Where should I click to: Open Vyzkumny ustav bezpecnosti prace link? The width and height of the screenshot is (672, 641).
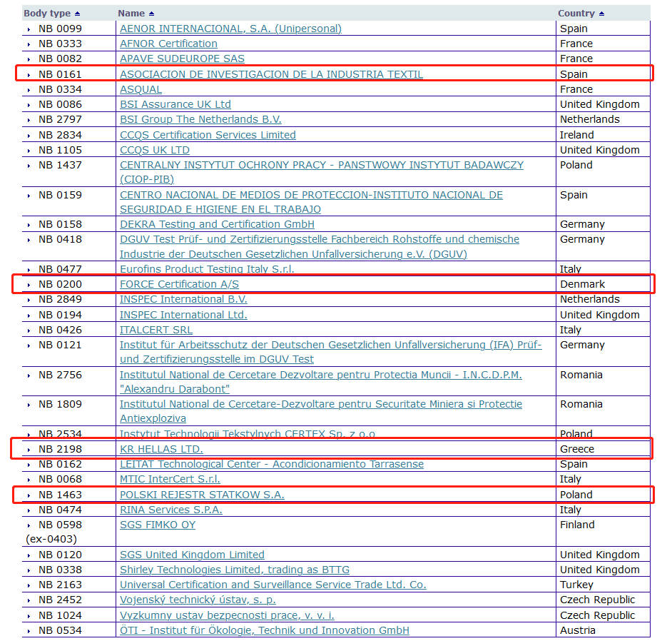click(227, 616)
